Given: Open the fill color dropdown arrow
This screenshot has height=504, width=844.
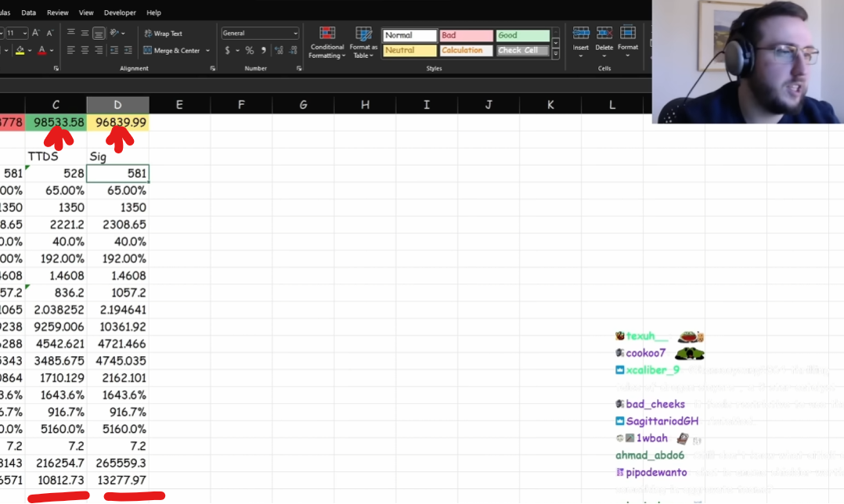Looking at the screenshot, I should point(30,51).
